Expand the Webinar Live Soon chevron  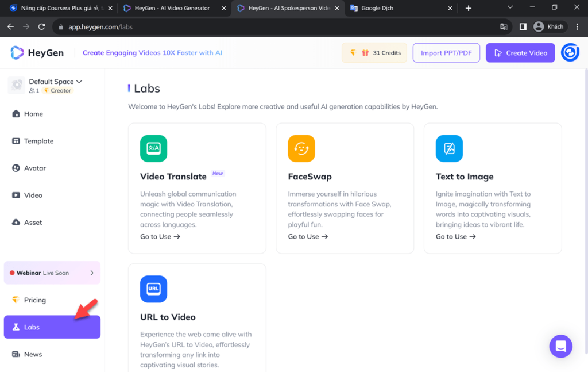[92, 273]
